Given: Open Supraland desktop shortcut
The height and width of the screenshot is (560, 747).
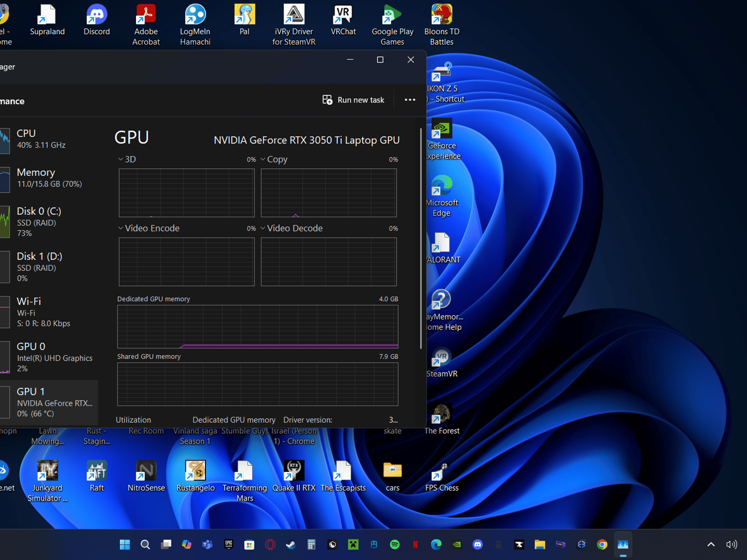Looking at the screenshot, I should click(47, 20).
